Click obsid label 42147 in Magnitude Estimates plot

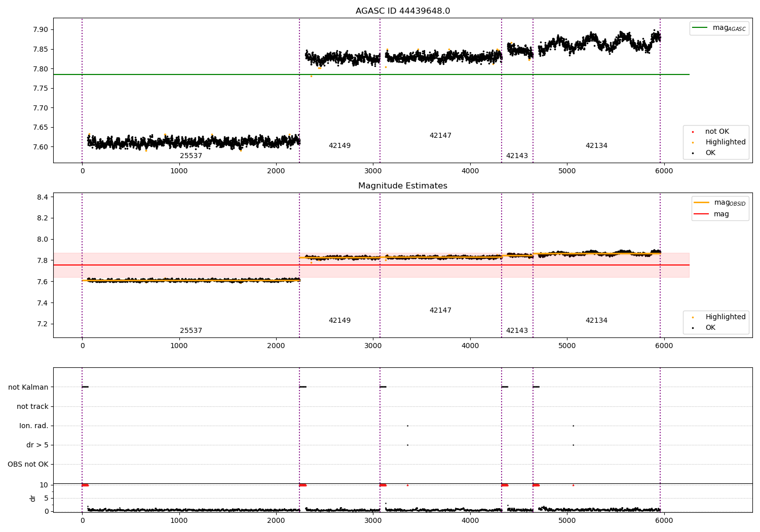(x=440, y=311)
